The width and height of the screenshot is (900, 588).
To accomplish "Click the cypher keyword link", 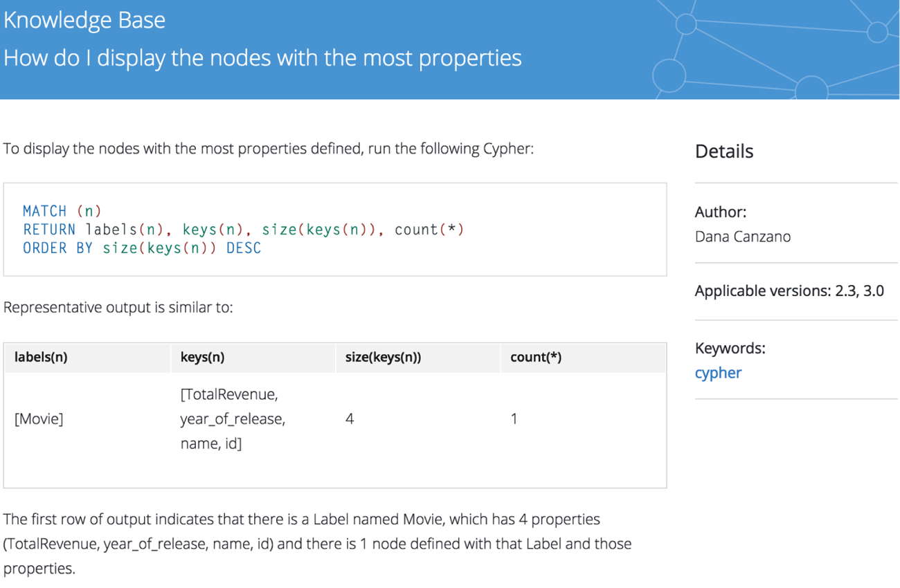I will pos(717,372).
